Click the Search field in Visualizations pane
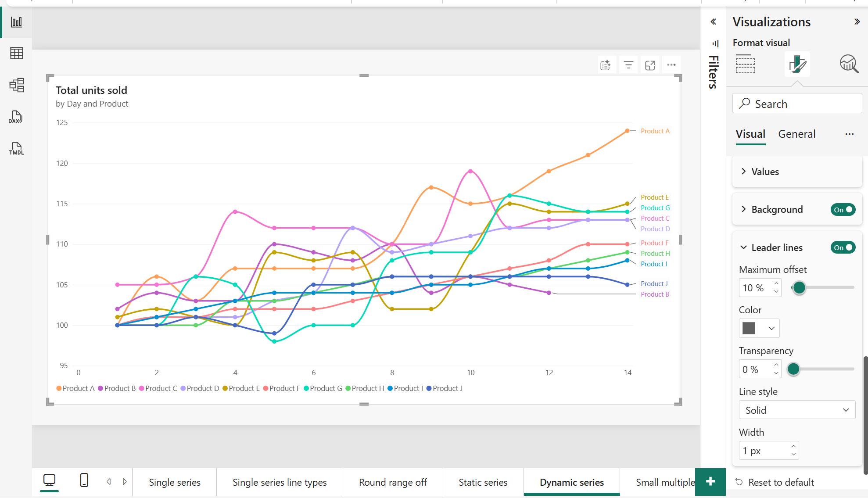This screenshot has width=868, height=498. [796, 103]
